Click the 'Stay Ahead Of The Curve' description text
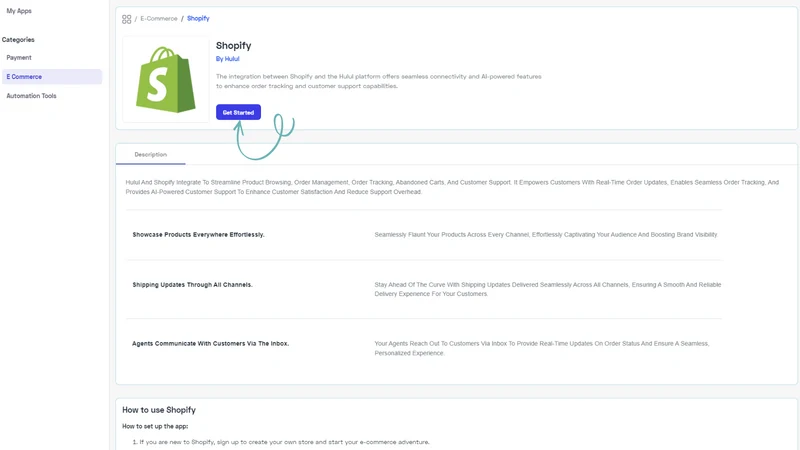The width and height of the screenshot is (800, 450). pos(547,289)
